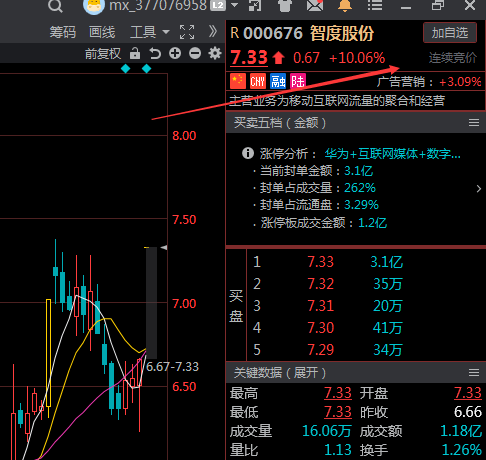Zoom out chart with minus icon
This screenshot has width=486, height=460.
(x=195, y=53)
